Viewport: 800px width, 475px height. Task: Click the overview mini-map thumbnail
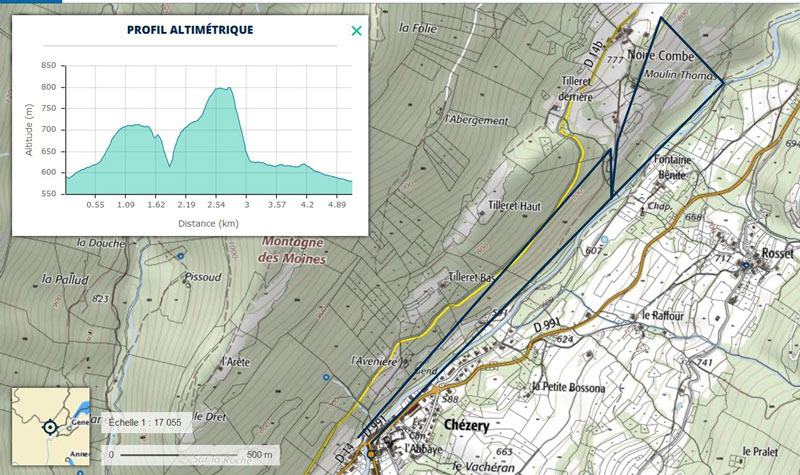[50, 428]
